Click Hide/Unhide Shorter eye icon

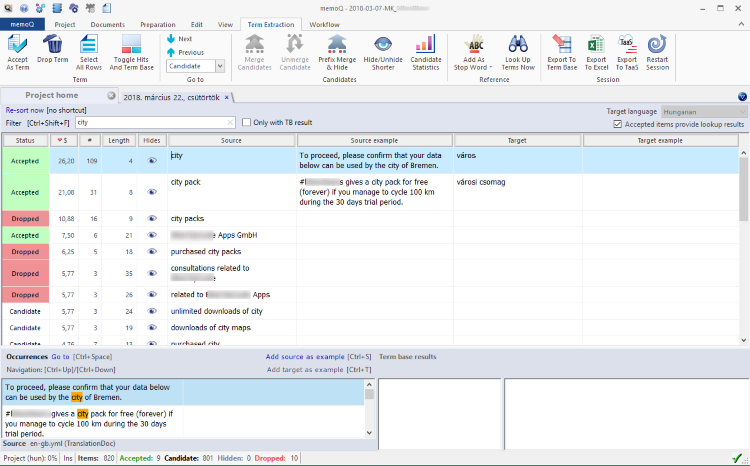[x=384, y=44]
